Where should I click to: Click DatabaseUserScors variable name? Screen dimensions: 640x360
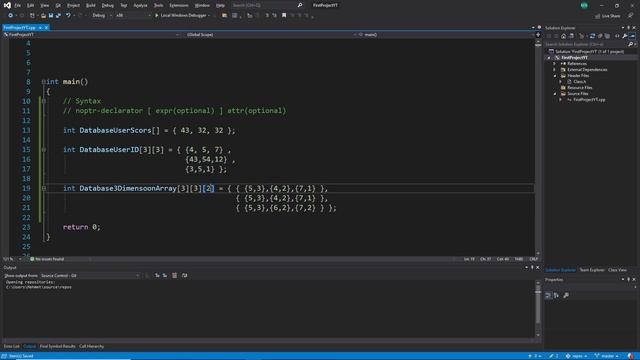[115, 130]
